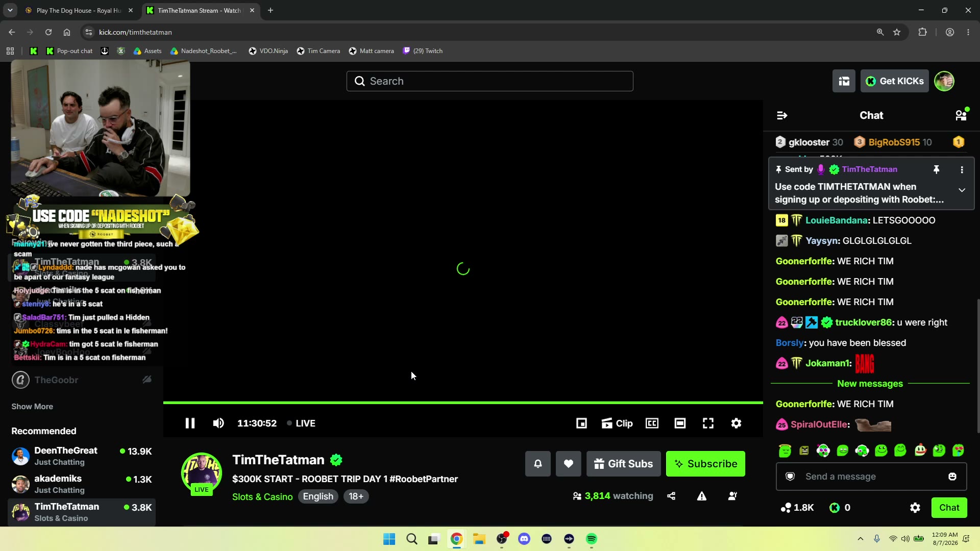Screen dimensions: 980x551
Task: Open DeenTheGreat recommended channel
Action: [82, 456]
